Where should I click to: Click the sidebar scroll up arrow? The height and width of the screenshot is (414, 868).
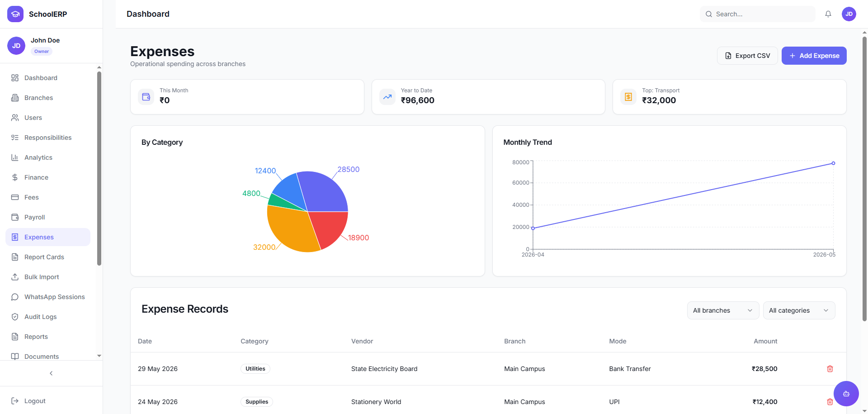coord(99,67)
